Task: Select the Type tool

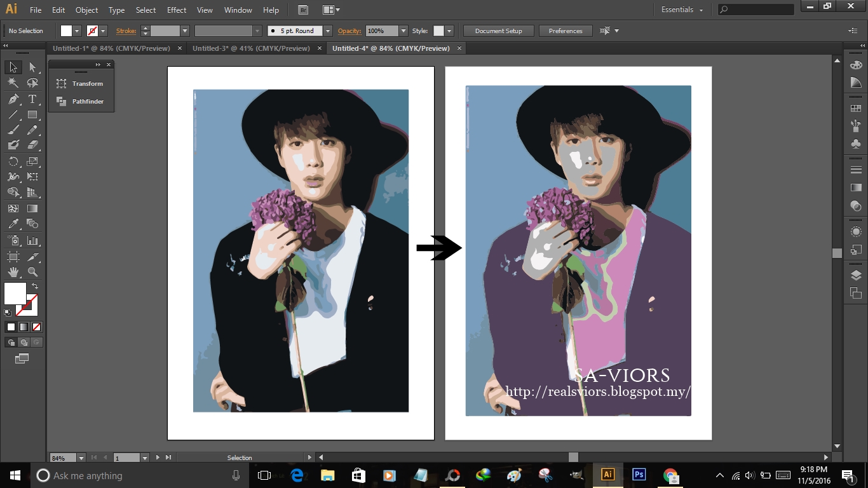Action: 32,99
